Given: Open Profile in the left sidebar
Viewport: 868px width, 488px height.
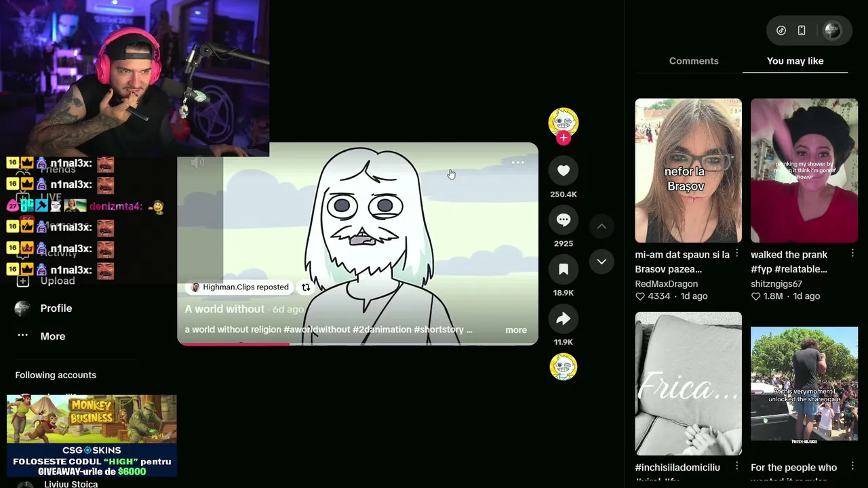Looking at the screenshot, I should point(56,308).
